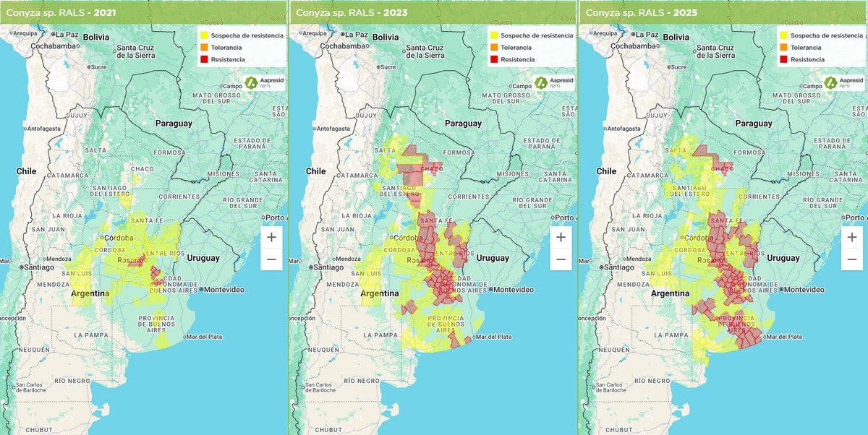This screenshot has height=435, width=868.
Task: Click the + zoom icon on the 2021 map
Action: pos(271,236)
